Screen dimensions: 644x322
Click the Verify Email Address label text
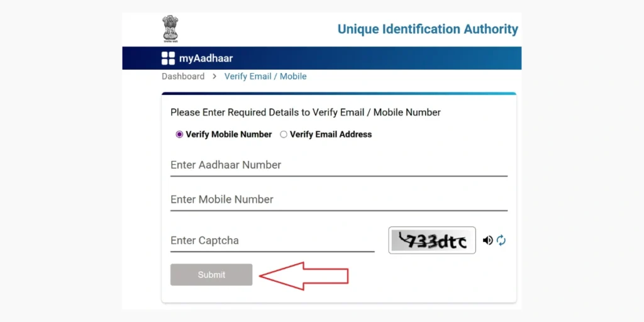(331, 135)
